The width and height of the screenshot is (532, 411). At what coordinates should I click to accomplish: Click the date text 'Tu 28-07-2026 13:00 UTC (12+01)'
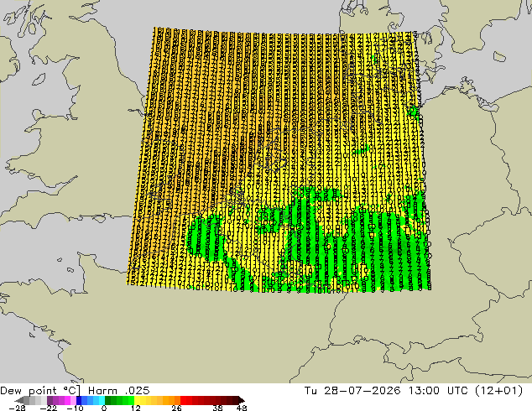click(x=414, y=391)
